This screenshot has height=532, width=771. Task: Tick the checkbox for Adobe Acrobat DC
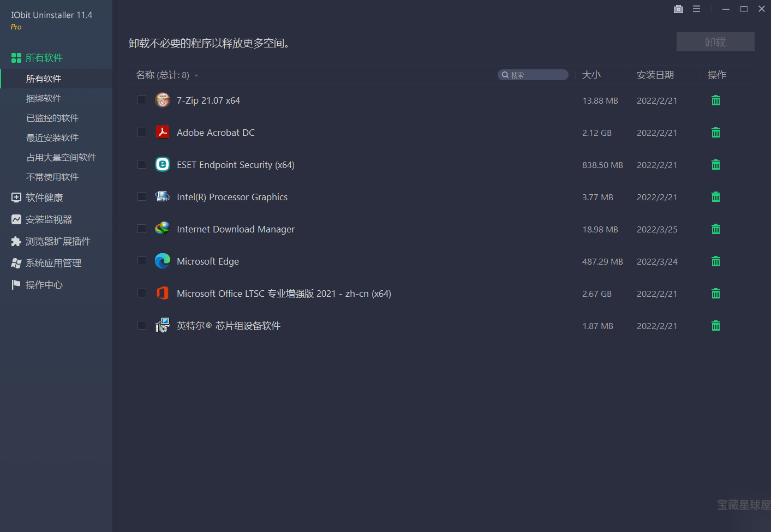[142, 132]
